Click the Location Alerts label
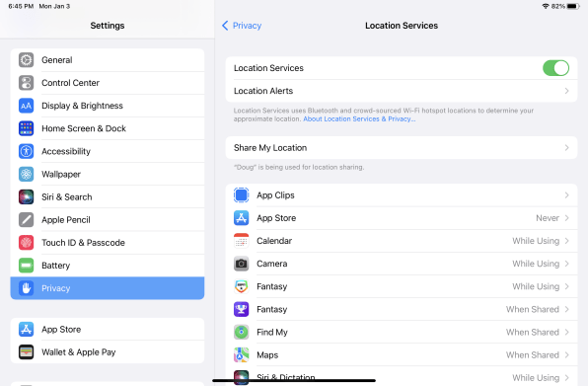588x386 pixels. tap(263, 91)
